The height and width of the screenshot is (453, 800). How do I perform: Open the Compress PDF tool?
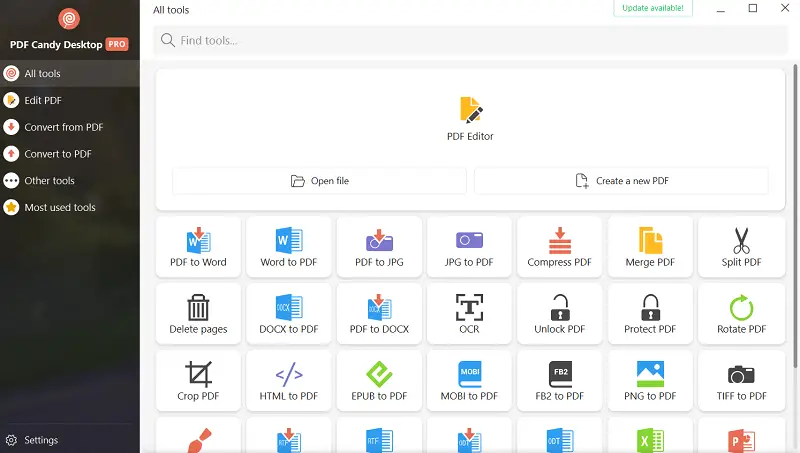tap(559, 247)
